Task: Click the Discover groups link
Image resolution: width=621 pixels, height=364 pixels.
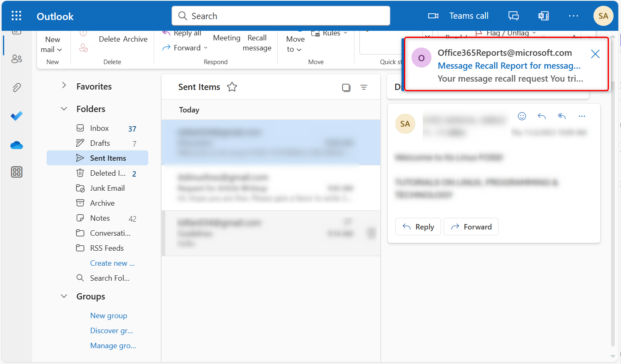Action: (x=112, y=331)
